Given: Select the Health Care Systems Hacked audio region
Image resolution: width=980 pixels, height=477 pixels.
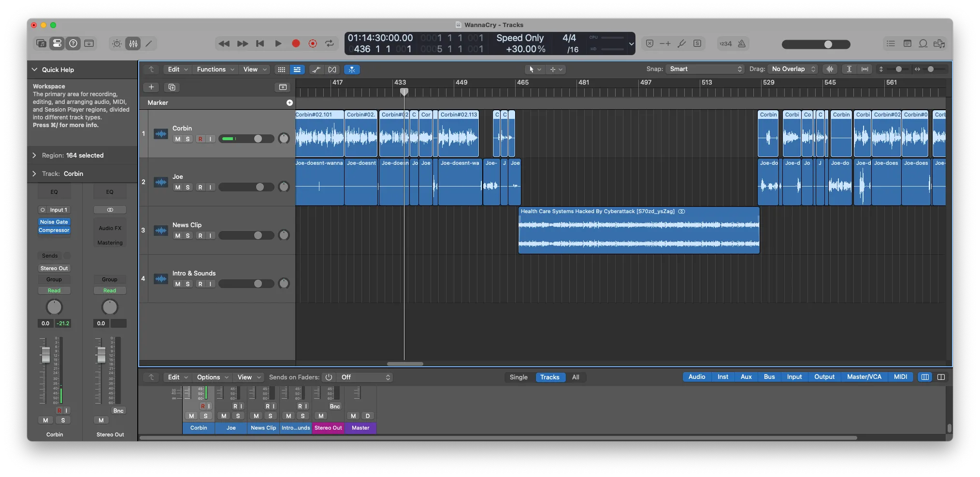Looking at the screenshot, I should 639,231.
